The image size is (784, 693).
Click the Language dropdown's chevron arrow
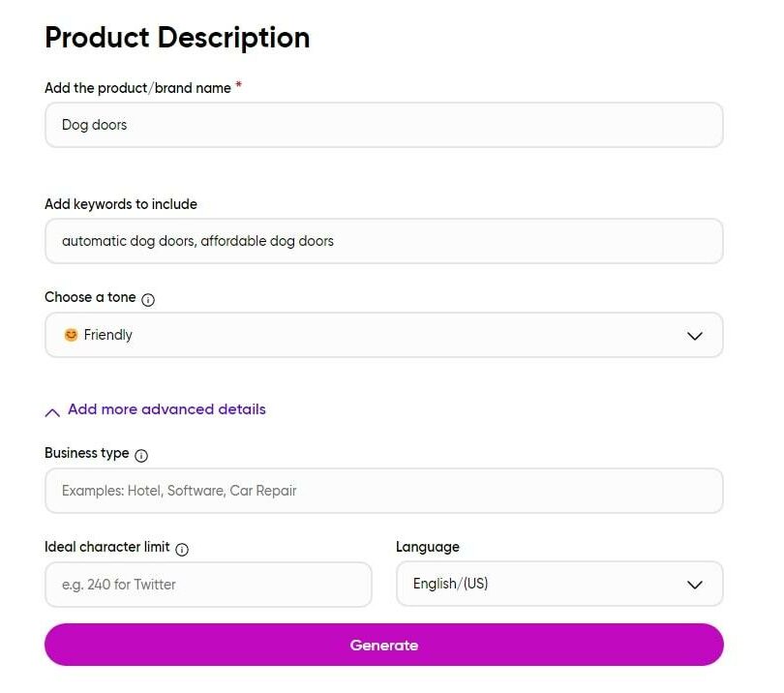tap(695, 585)
